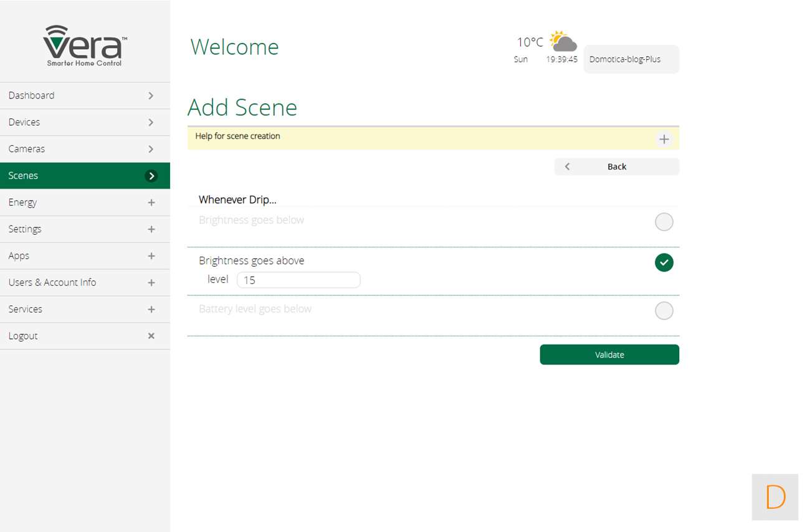Open the Domotica-blog-Plus controller selector
Screen dimensions: 810x532
(631, 60)
